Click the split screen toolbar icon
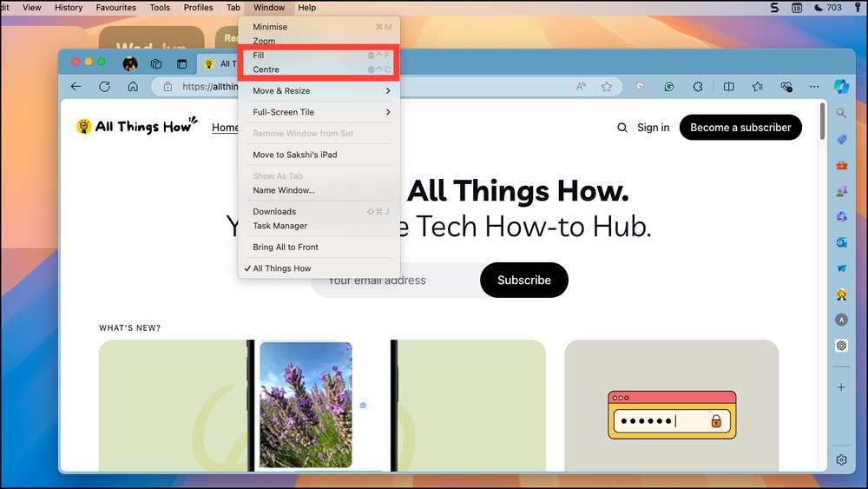Screen dimensions: 868x489 728,86
